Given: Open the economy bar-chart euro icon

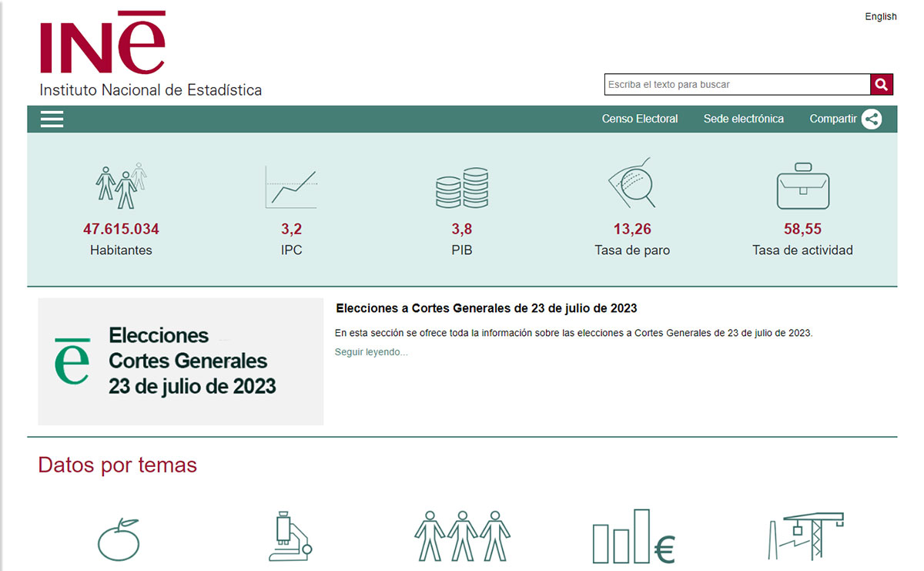Looking at the screenshot, I should (632, 536).
